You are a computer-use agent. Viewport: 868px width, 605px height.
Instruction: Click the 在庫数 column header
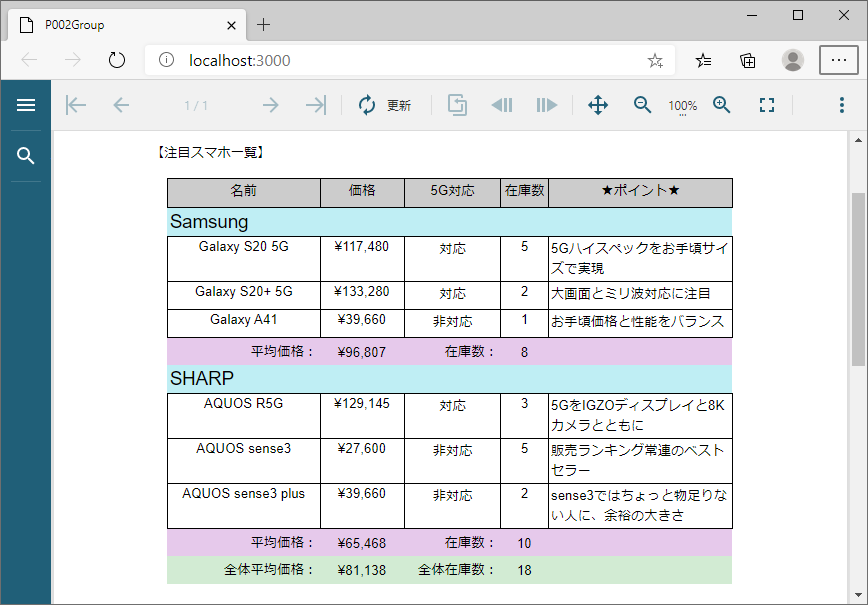pyautogui.click(x=524, y=192)
